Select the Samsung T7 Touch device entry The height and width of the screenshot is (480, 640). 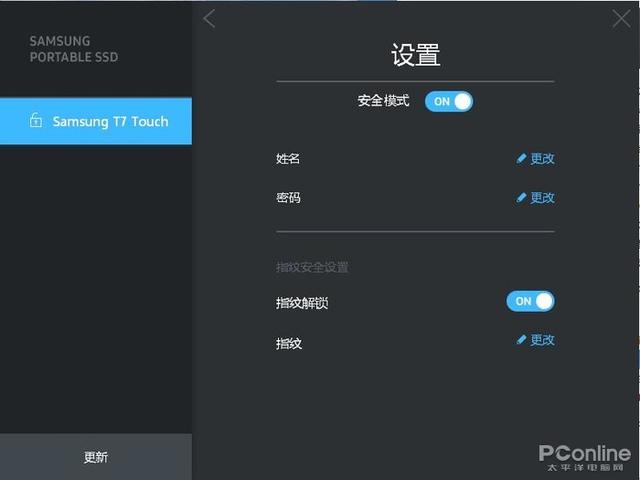(96, 121)
